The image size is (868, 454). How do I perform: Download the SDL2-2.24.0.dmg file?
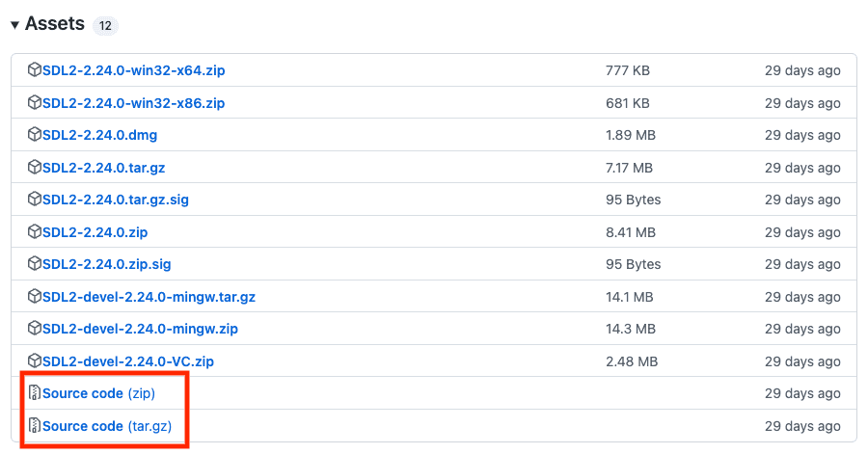99,135
